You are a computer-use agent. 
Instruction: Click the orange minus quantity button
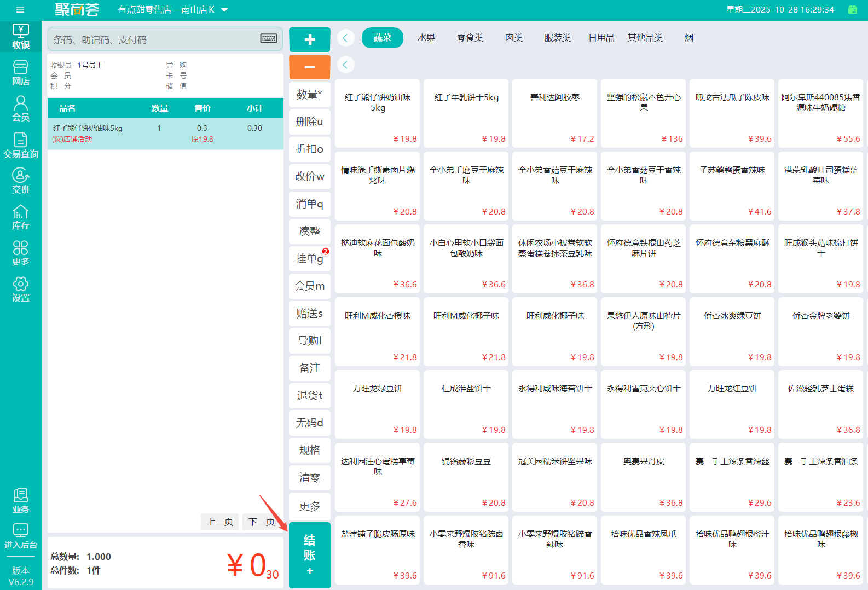[310, 67]
